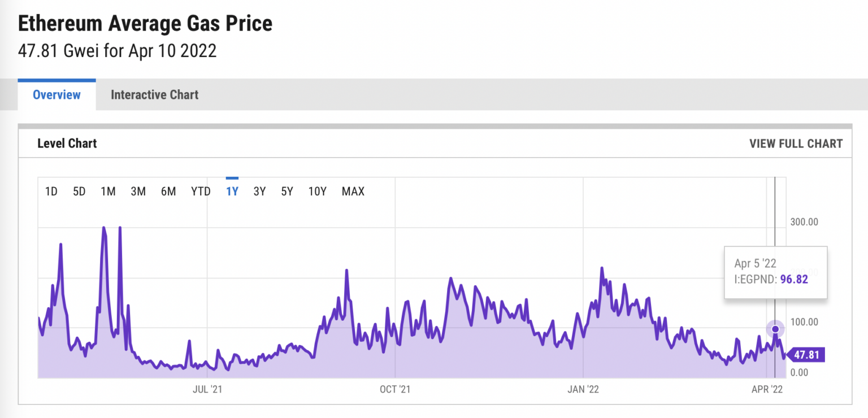868x418 pixels.
Task: Choose the 1M time range
Action: point(108,191)
